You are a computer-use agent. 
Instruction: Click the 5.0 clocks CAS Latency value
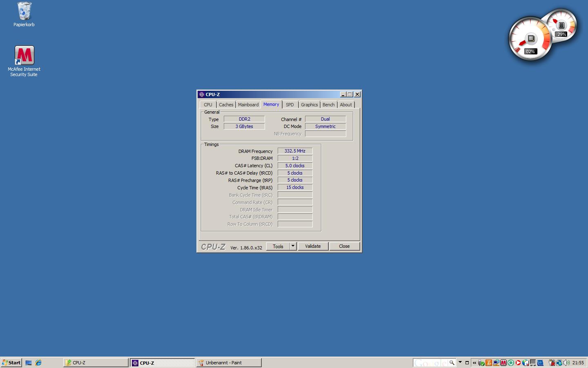(x=295, y=166)
